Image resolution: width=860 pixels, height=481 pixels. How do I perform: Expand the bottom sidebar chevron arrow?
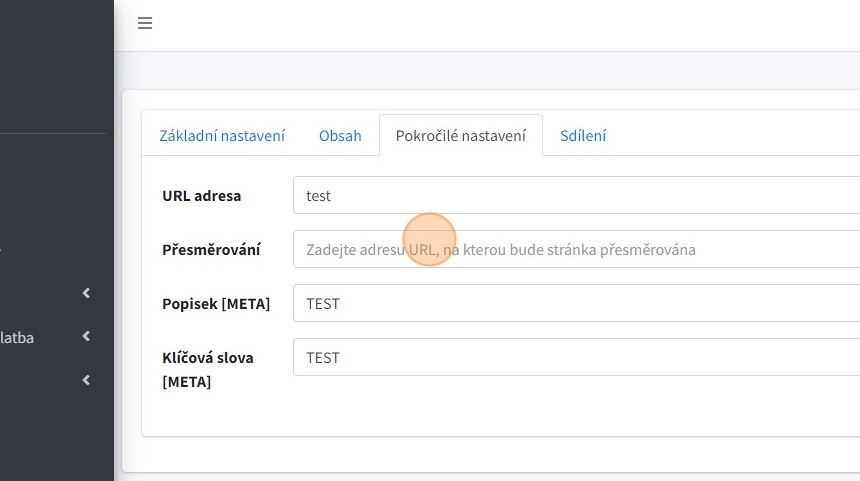tap(86, 380)
